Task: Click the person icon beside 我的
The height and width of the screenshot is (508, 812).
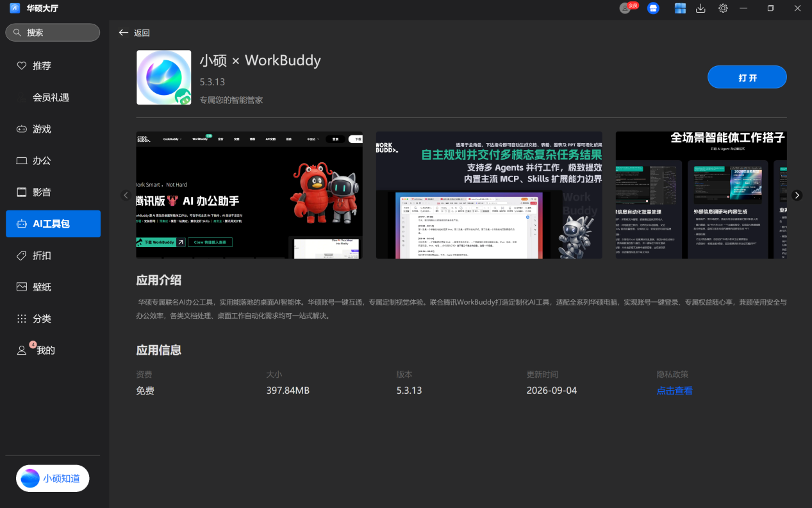Action: point(21,350)
